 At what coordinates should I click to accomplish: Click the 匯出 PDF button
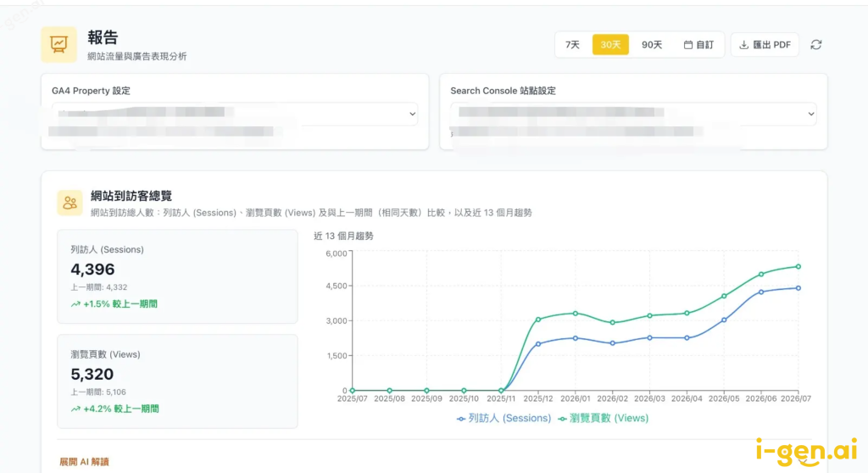coord(765,45)
